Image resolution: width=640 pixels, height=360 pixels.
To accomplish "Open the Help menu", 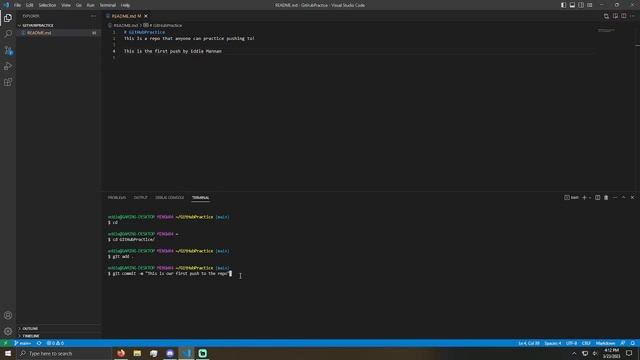I will tap(125, 5).
